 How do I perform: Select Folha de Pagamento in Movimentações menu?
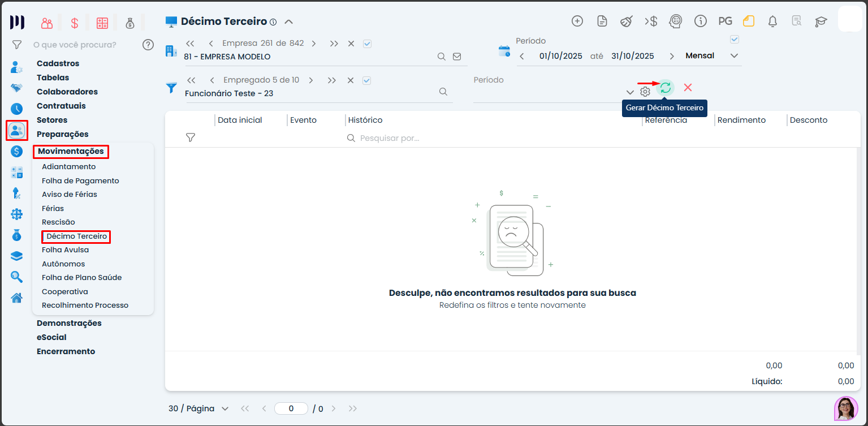[x=80, y=180]
